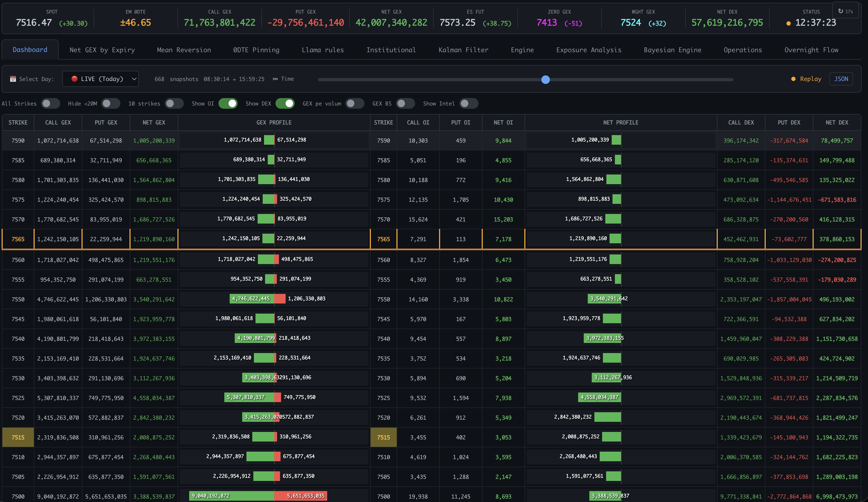Click the 7550 green call GEX bar

point(252,299)
